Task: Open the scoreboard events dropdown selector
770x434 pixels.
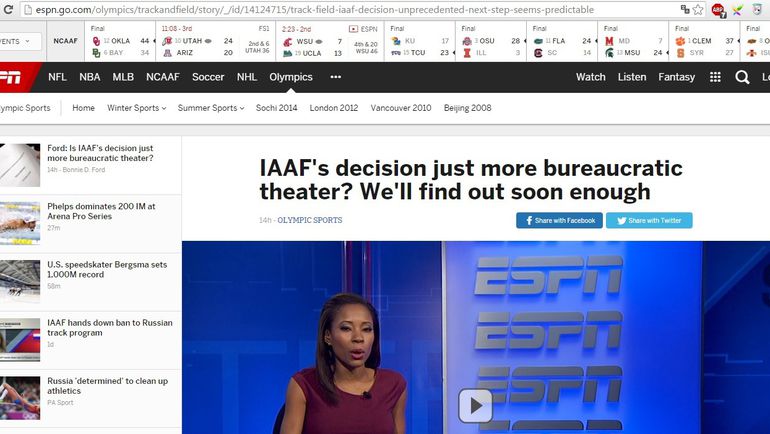Action: pyautogui.click(x=20, y=42)
